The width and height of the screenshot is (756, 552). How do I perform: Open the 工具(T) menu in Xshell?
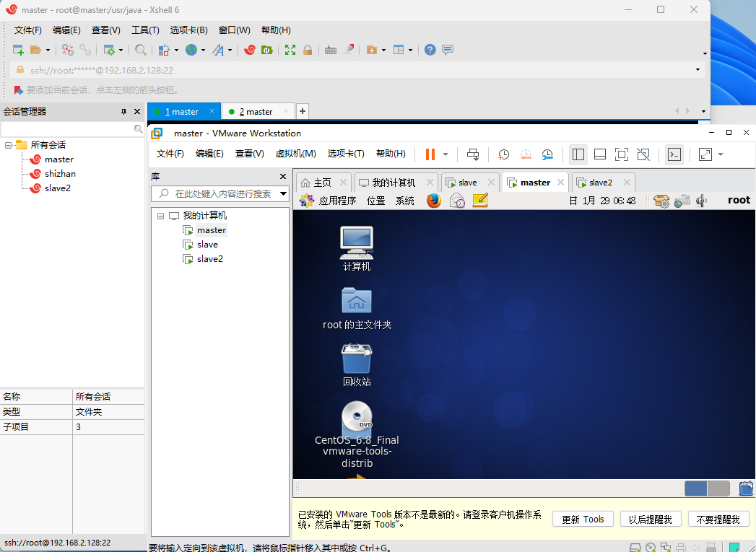pyautogui.click(x=145, y=30)
